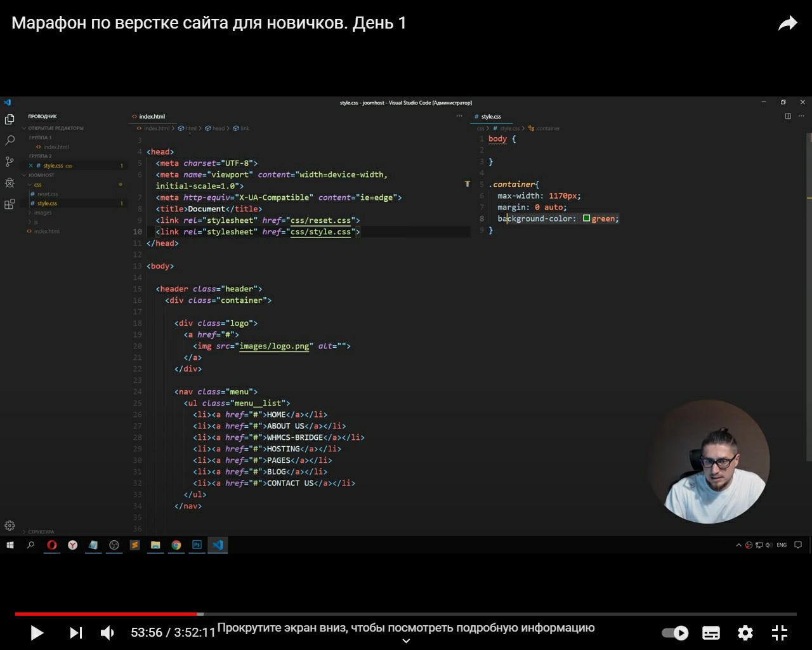Screen dimensions: 812x650
Task: Share the video with the arrow icon
Action: point(787,24)
